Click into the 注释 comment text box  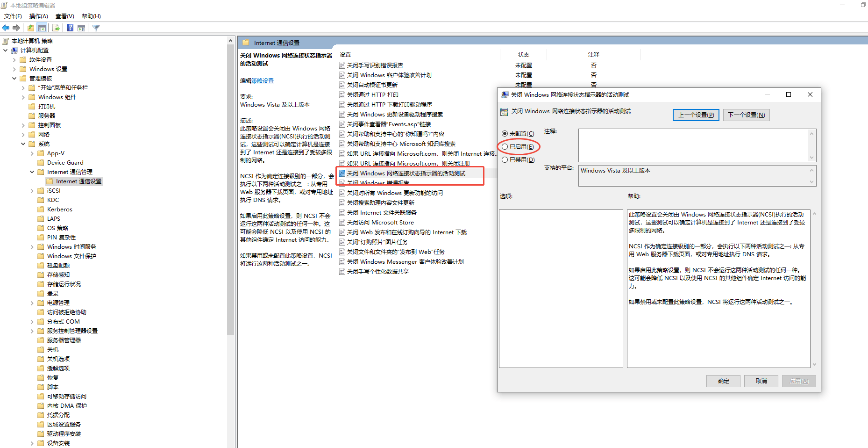tap(694, 145)
